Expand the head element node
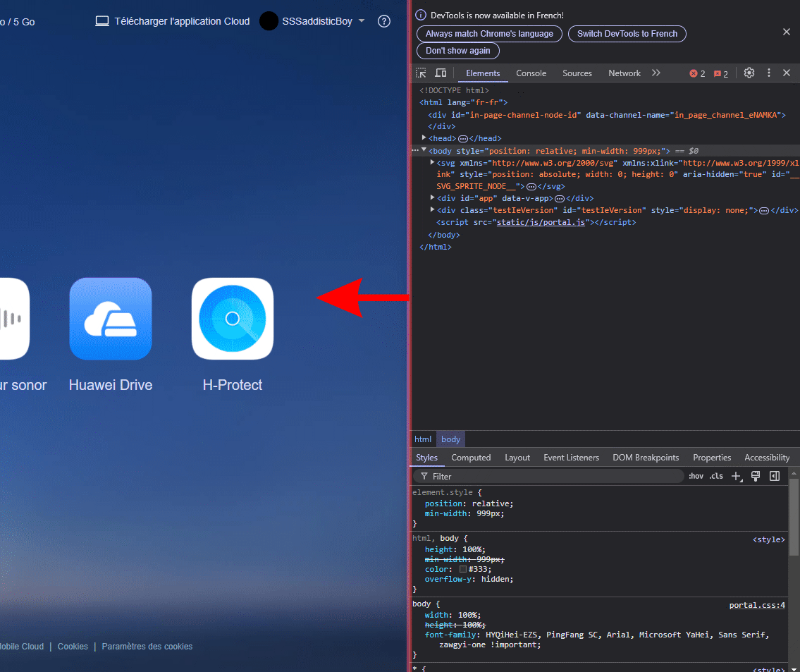Image resolution: width=800 pixels, height=672 pixels. (x=424, y=138)
